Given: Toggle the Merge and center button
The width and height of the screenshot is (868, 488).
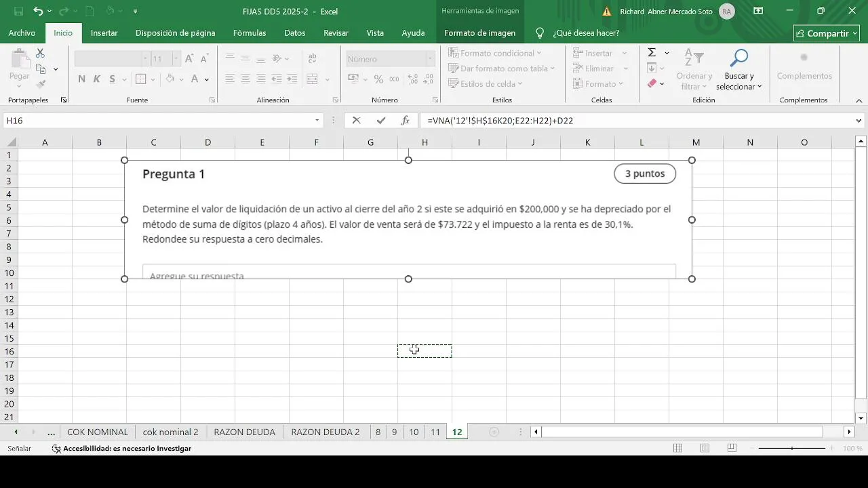Looking at the screenshot, I should coord(312,79).
